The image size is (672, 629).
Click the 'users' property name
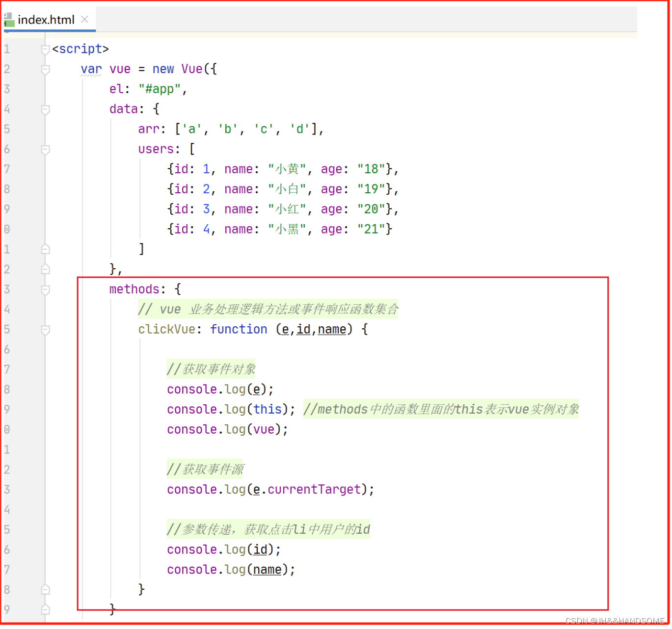coord(156,149)
